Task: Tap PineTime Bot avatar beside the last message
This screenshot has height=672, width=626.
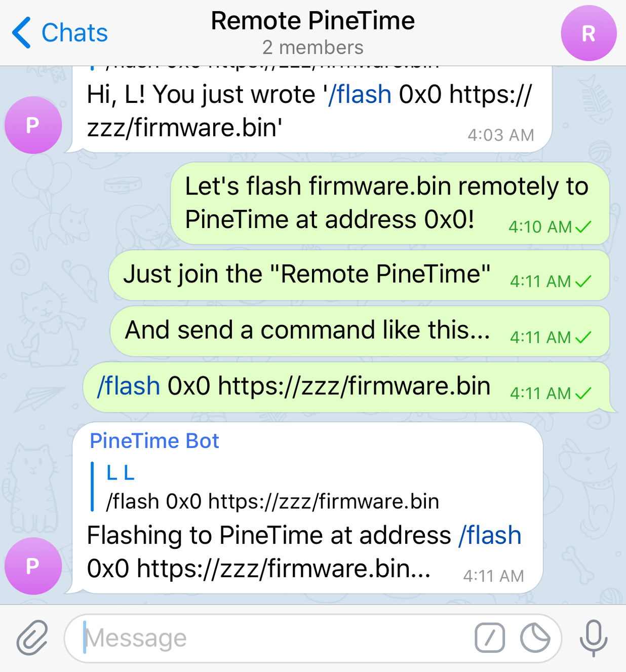Action: point(33,566)
